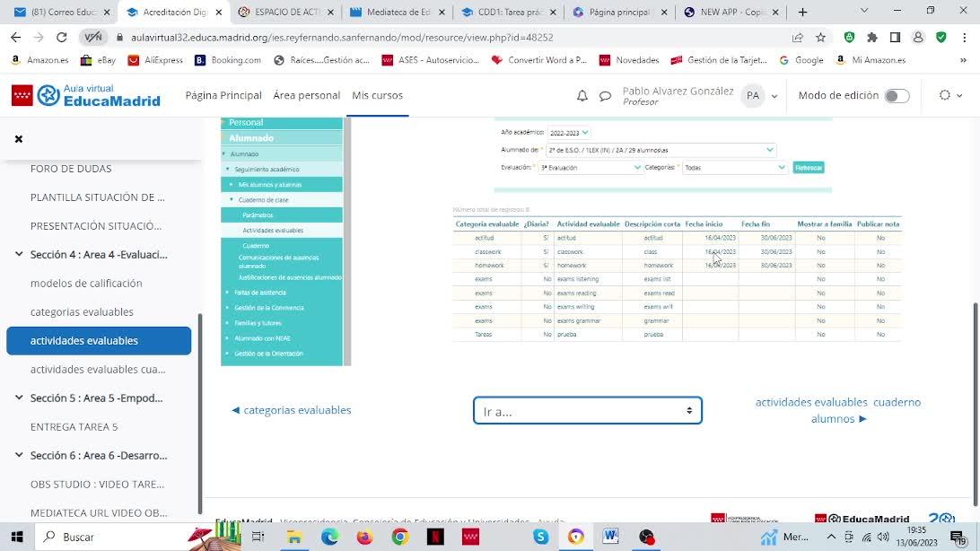Open Área personal in the top navigation

306,96
